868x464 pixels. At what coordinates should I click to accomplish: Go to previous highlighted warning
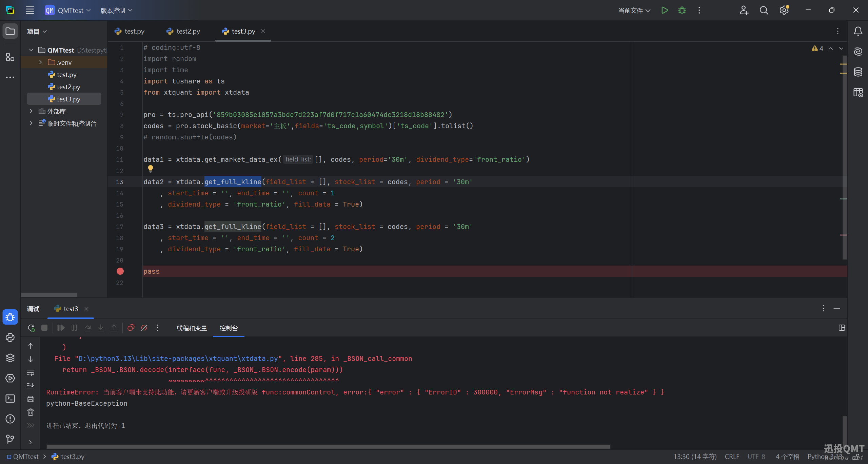831,49
